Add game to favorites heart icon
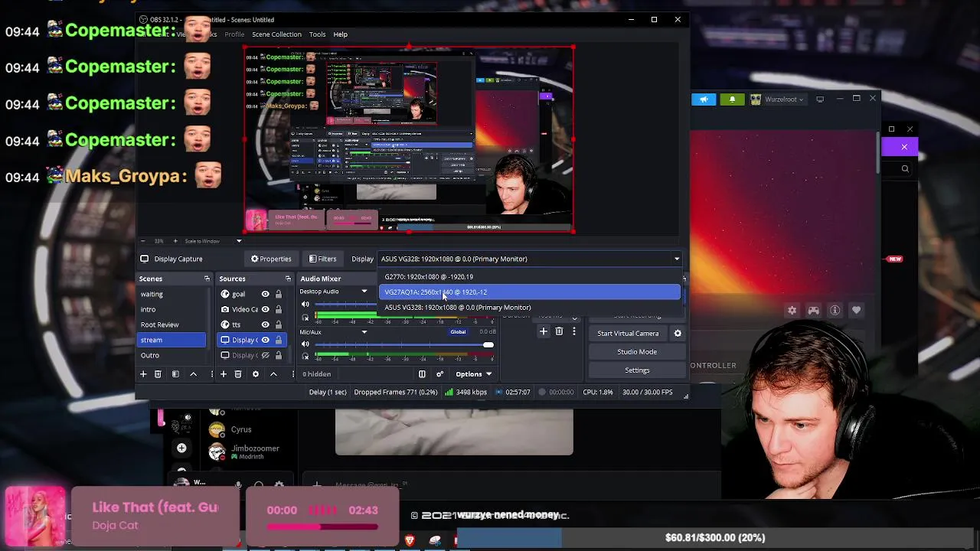This screenshot has height=551, width=980. click(856, 310)
